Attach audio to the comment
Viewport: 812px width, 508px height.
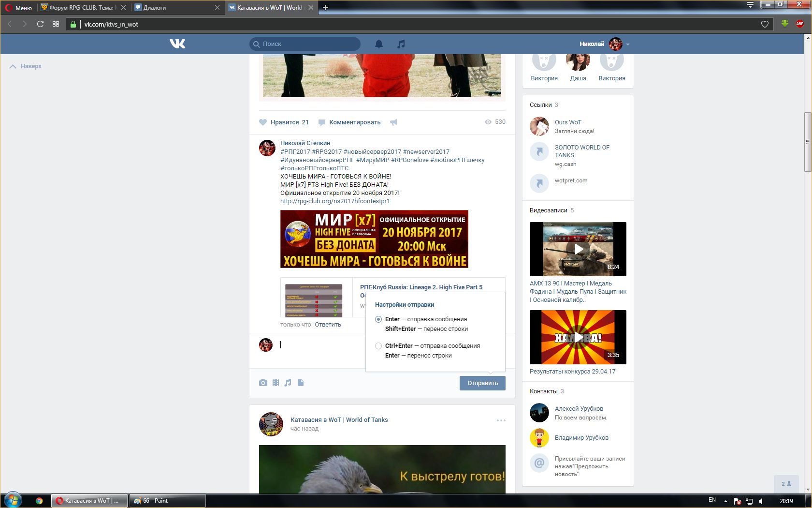[x=288, y=383]
